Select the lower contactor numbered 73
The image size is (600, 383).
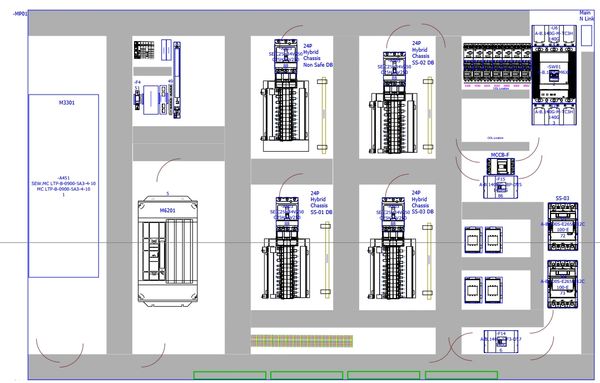[x=562, y=284]
